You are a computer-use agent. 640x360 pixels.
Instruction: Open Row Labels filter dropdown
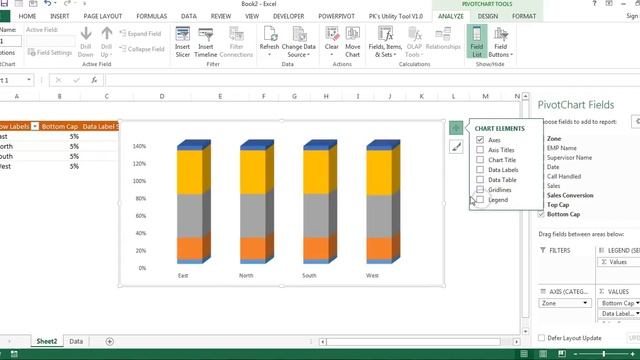[35, 127]
